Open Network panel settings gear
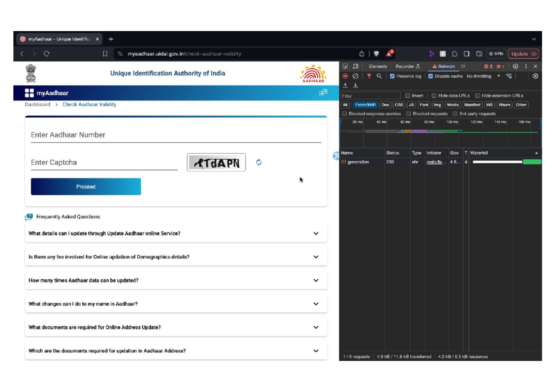Viewport: 555px width, 392px height. click(536, 76)
